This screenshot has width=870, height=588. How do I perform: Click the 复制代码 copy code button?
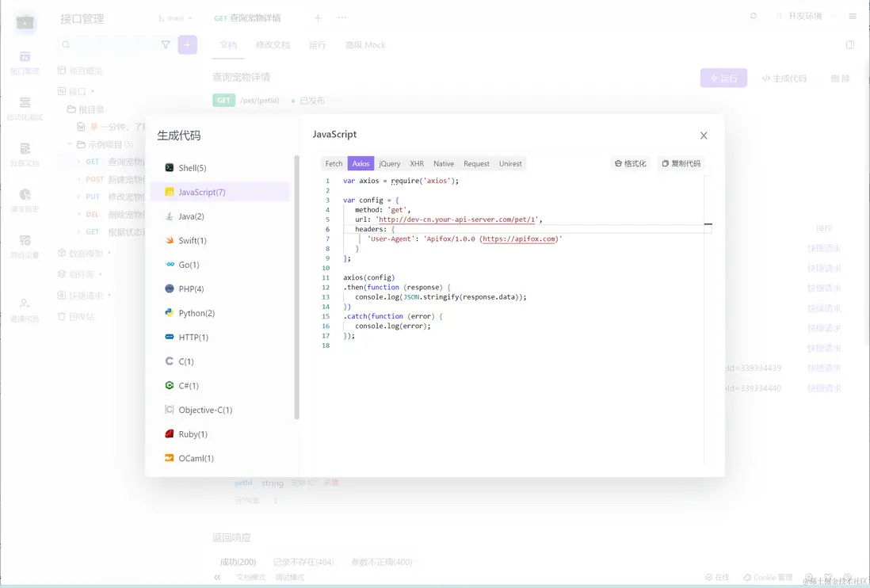[681, 163]
